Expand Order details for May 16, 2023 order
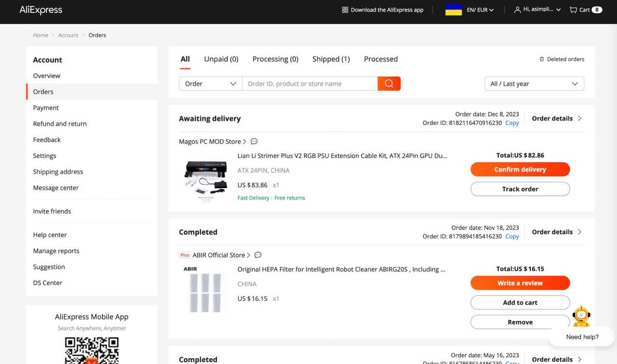Screen dimensions: 617x364 point(557,359)
